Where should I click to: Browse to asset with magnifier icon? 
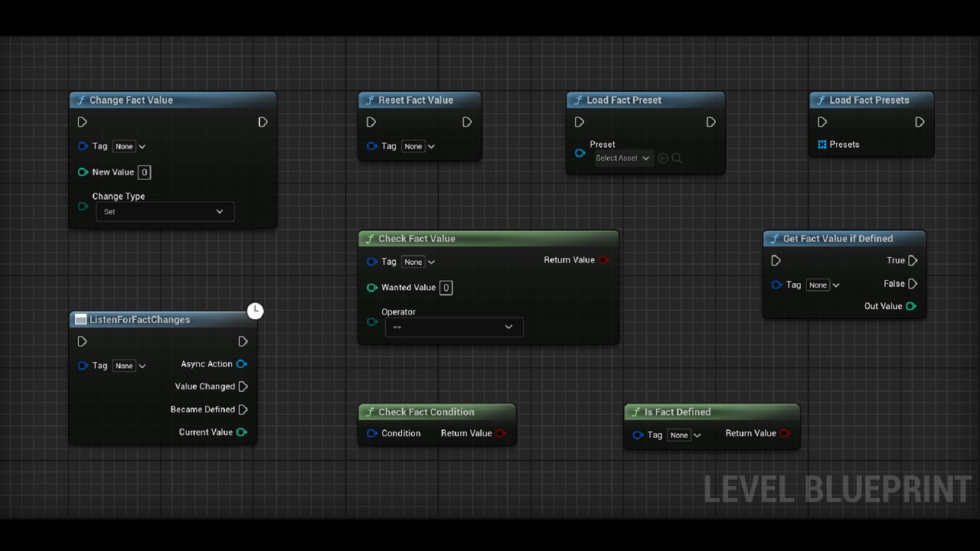tap(677, 158)
